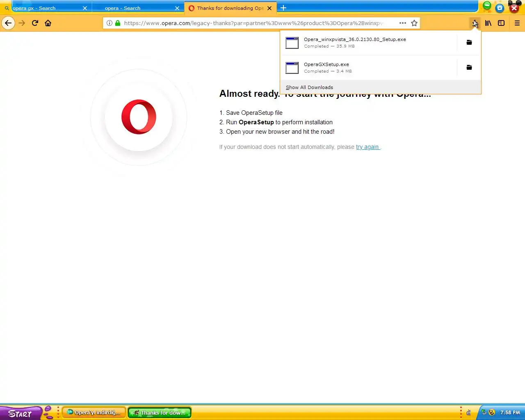This screenshot has height=420, width=525.
Task: Open containing folder for OperaGXSetup.exe
Action: [x=469, y=68]
